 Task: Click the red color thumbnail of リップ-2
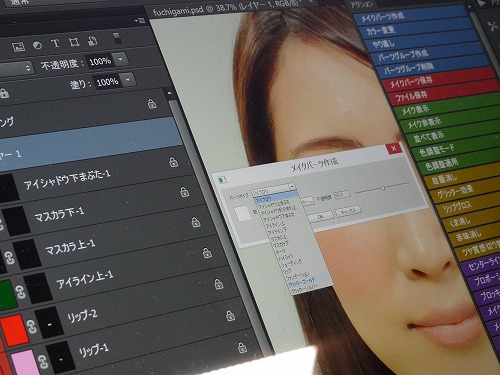pos(14,330)
